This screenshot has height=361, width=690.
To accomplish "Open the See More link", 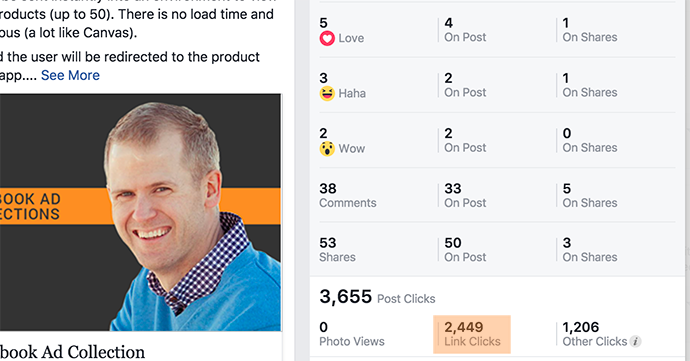I will (70, 75).
